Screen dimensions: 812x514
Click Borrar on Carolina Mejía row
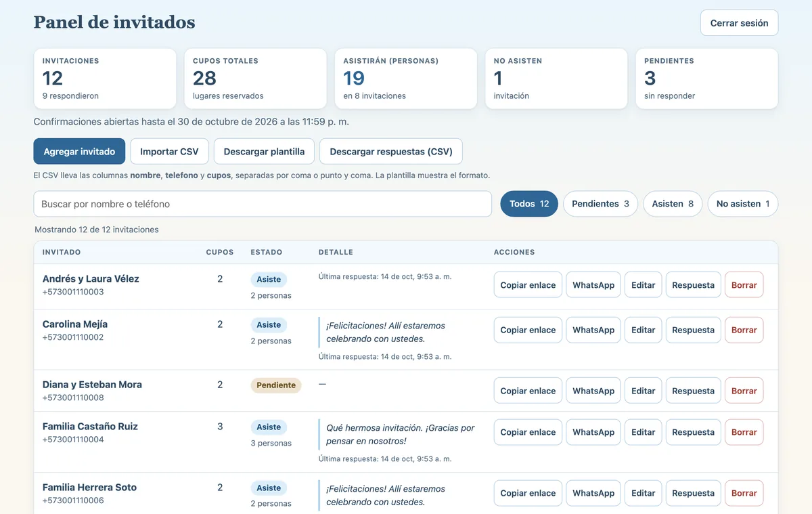pyautogui.click(x=744, y=330)
